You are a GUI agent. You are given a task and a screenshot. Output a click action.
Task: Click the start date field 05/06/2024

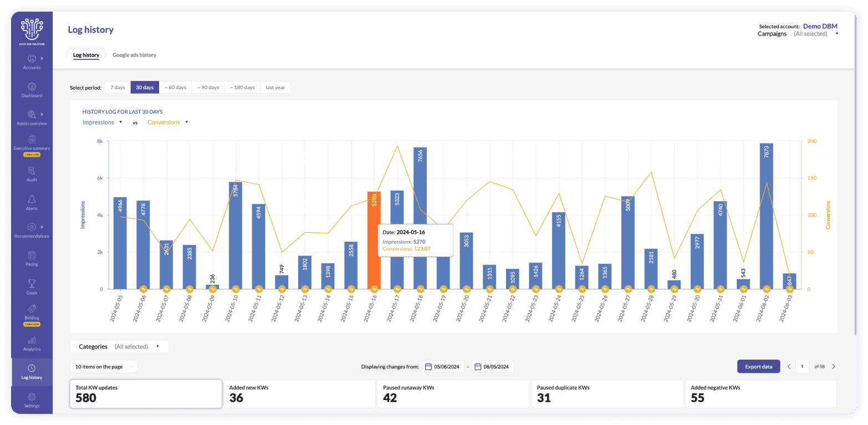(443, 367)
